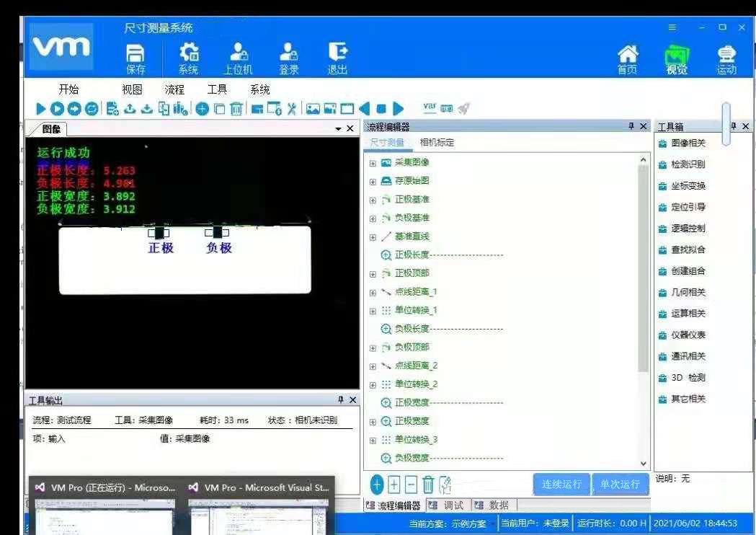Click the 登录 login icon
Image resolution: width=756 pixels, height=535 pixels.
click(x=288, y=59)
